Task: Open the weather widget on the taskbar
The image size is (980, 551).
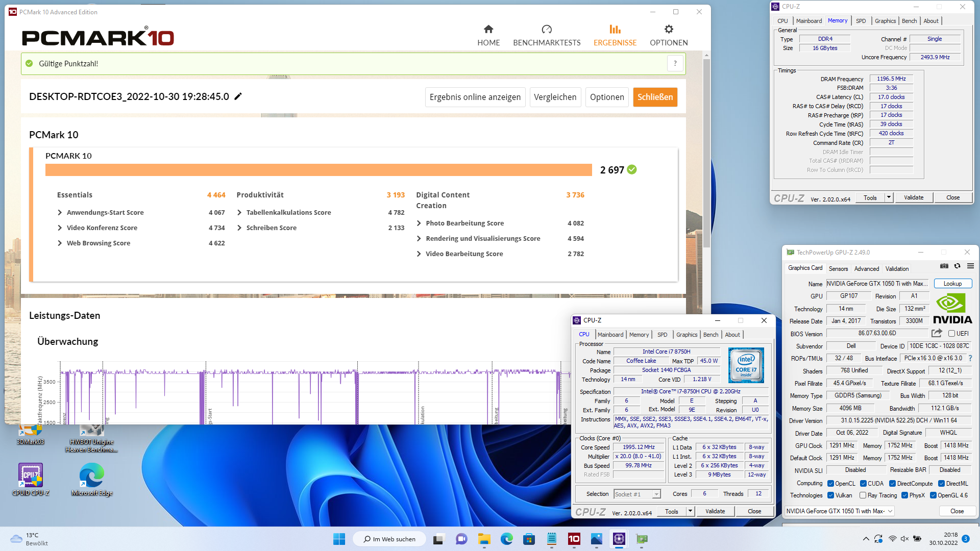Action: [30, 539]
